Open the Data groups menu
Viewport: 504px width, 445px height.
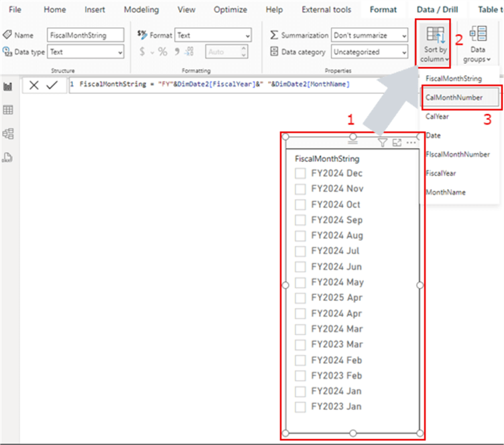point(478,44)
